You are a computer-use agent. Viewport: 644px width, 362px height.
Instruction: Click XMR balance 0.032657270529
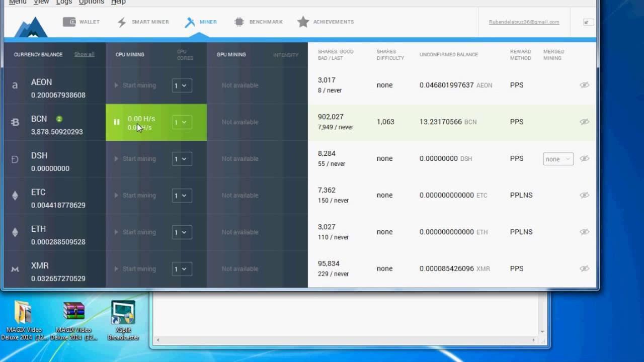[58, 279]
